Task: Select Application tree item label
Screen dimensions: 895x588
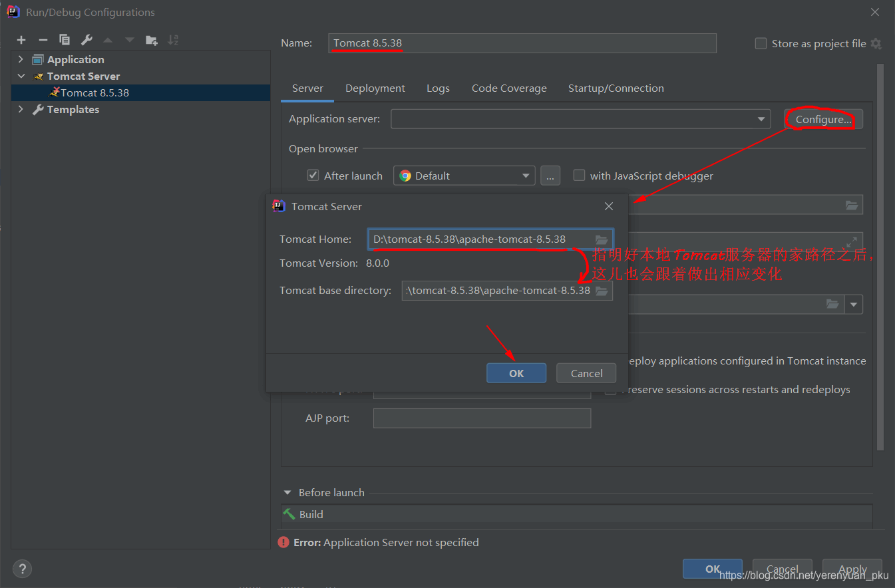Action: click(75, 59)
